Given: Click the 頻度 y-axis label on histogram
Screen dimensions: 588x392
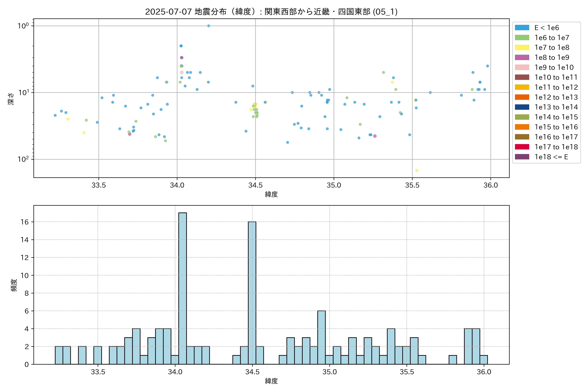Looking at the screenshot, I should coord(14,285).
